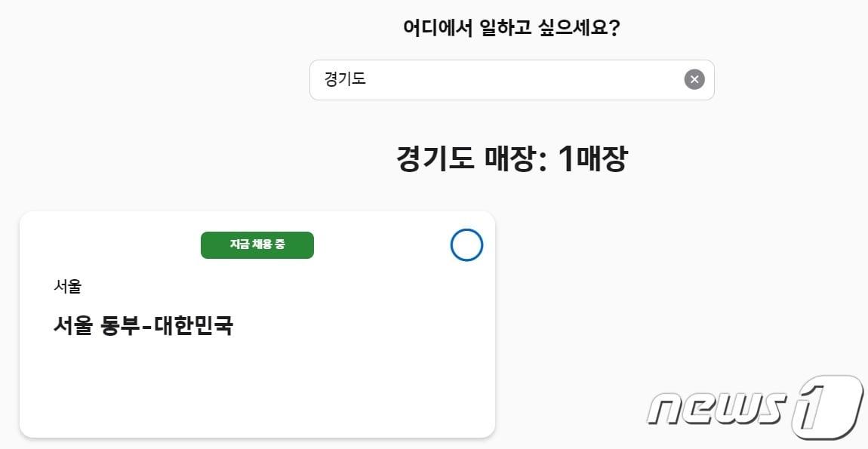The width and height of the screenshot is (868, 449).
Task: Click the news1 watermark logo
Action: pyautogui.click(x=753, y=407)
